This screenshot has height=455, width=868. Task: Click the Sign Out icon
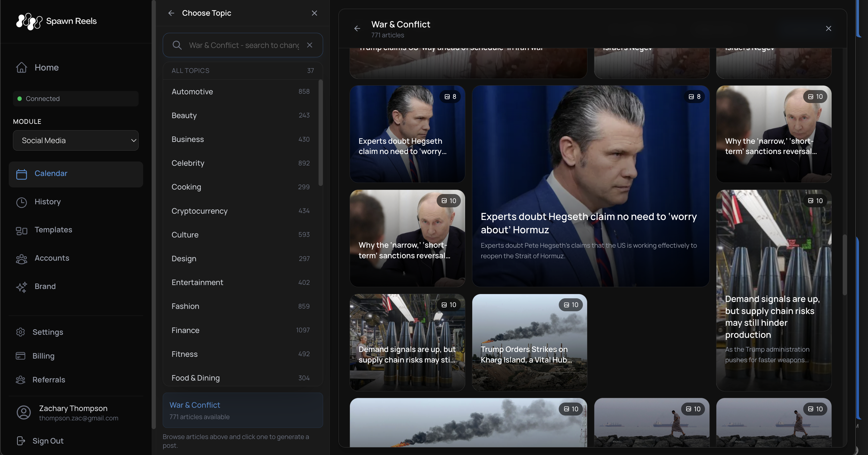20,441
